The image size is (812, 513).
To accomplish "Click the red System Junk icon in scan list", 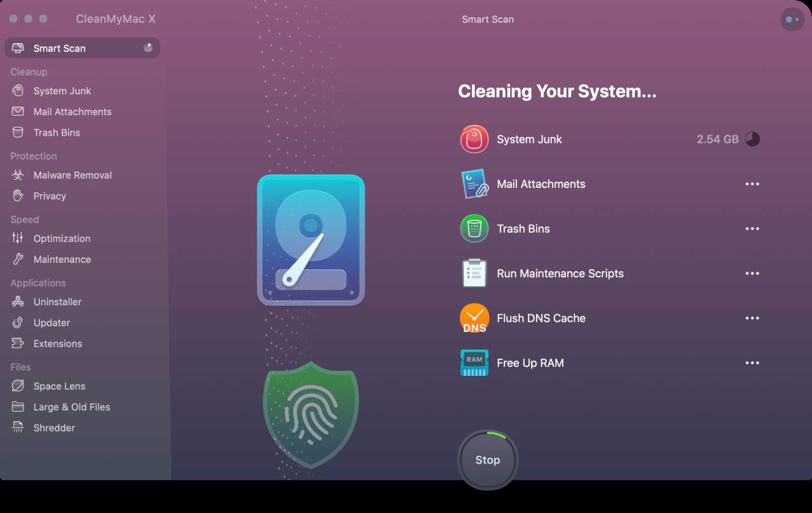I will coord(475,139).
